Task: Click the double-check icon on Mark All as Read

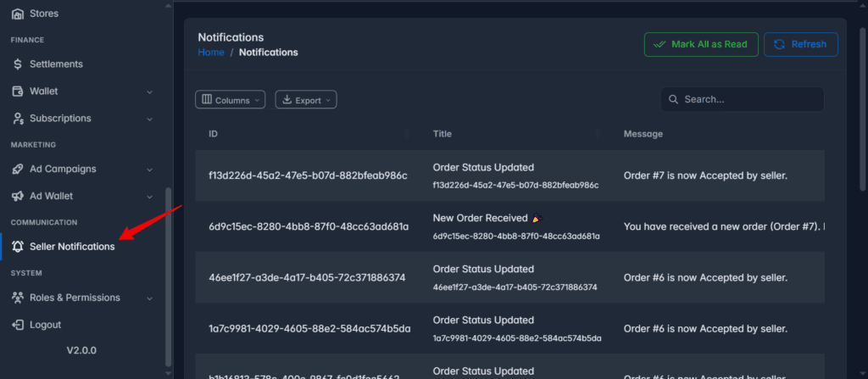Action: point(659,44)
